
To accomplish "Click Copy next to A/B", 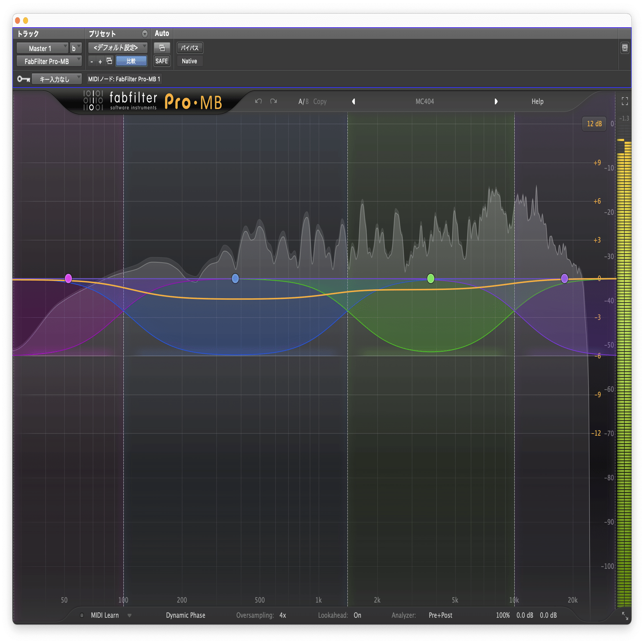I will 320,101.
